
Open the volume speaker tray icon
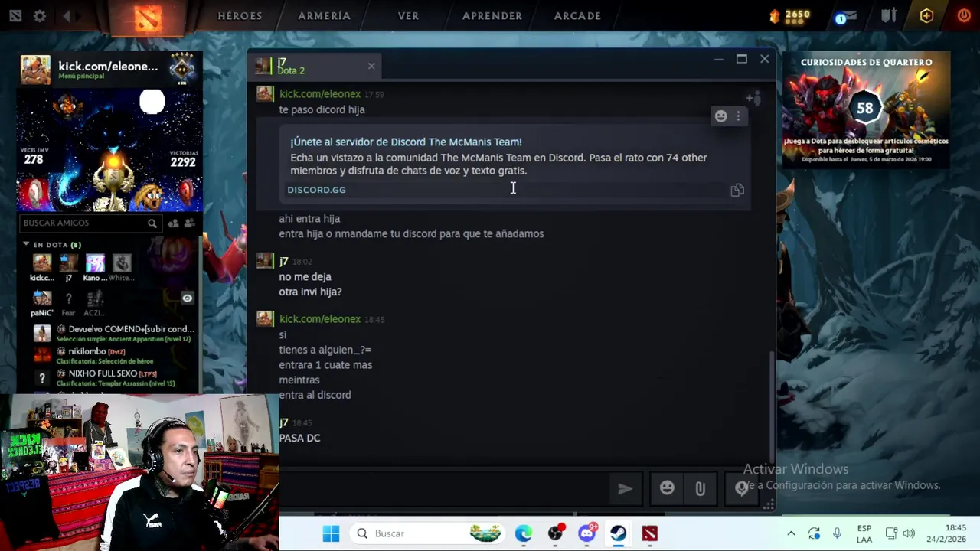(909, 533)
